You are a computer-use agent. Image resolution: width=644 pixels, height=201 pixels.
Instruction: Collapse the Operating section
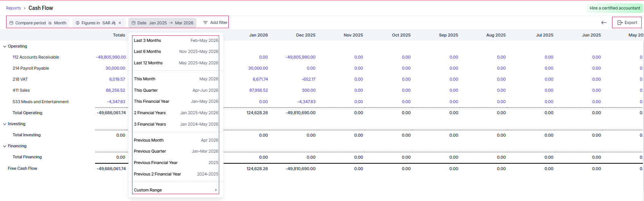pos(5,46)
